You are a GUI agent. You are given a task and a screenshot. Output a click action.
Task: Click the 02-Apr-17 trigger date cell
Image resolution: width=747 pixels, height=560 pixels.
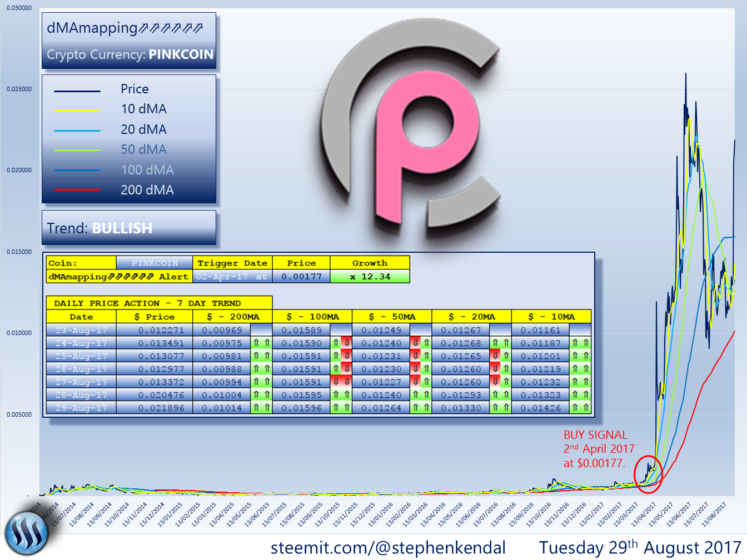tap(232, 277)
